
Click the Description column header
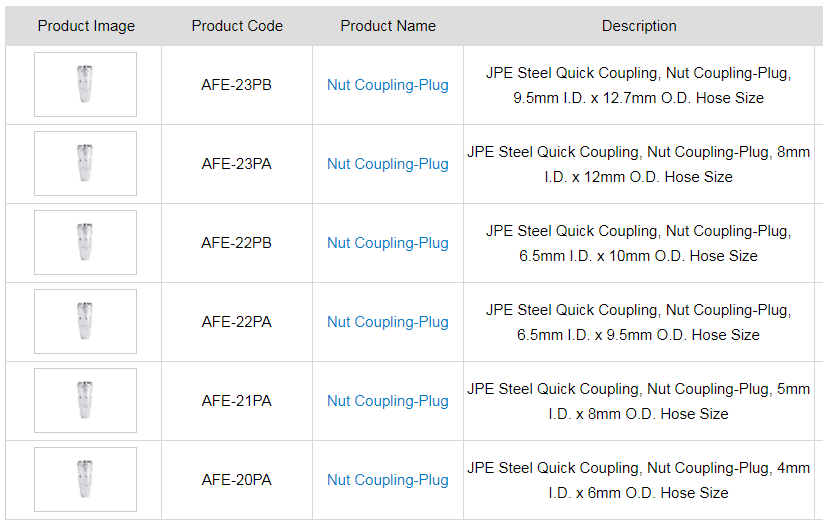(639, 26)
